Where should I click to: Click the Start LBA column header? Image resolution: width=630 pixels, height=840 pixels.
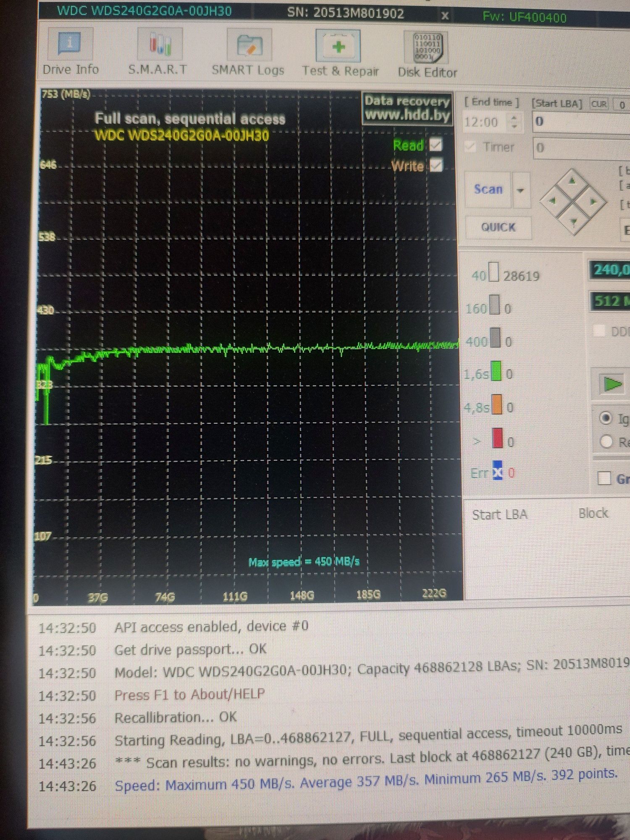[x=499, y=514]
